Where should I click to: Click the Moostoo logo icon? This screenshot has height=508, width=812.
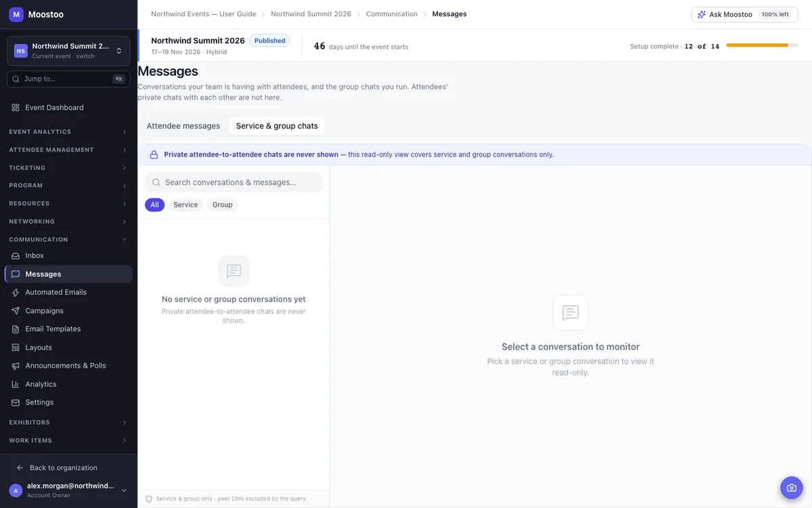[x=16, y=14]
